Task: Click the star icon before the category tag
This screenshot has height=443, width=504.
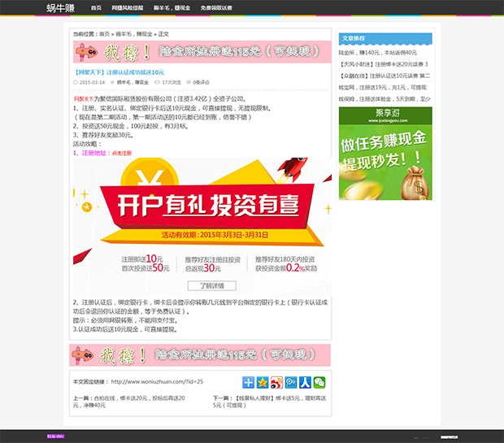Action: coord(112,82)
